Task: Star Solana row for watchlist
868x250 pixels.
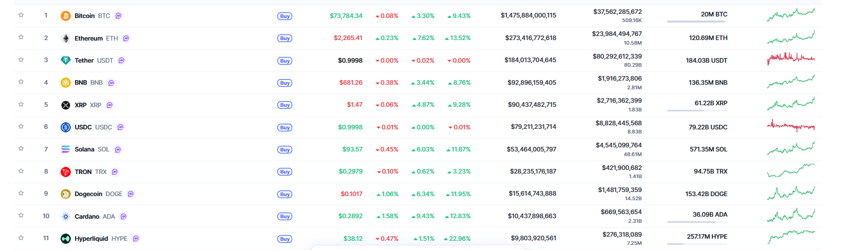Action: [x=21, y=148]
